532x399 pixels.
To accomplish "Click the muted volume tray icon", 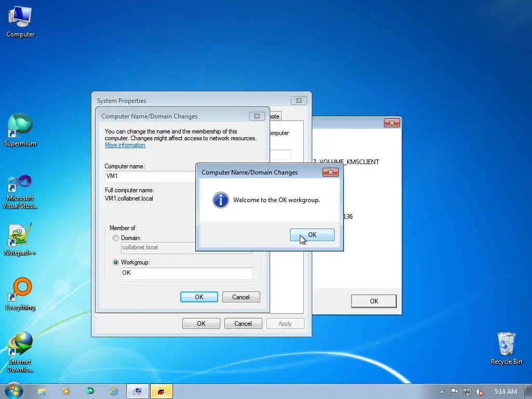I will [479, 392].
